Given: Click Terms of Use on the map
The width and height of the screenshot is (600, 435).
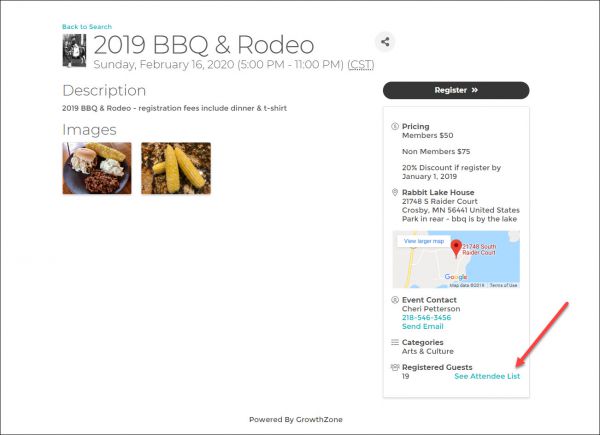Looking at the screenshot, I should 503,285.
